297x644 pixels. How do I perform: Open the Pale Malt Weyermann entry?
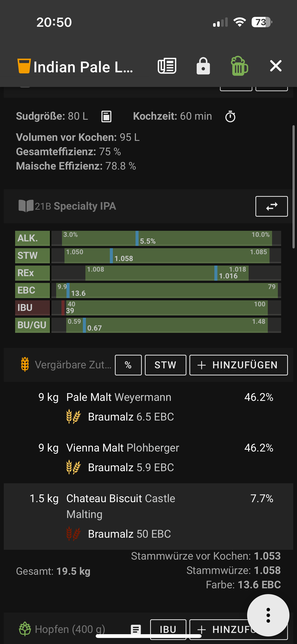point(119,397)
